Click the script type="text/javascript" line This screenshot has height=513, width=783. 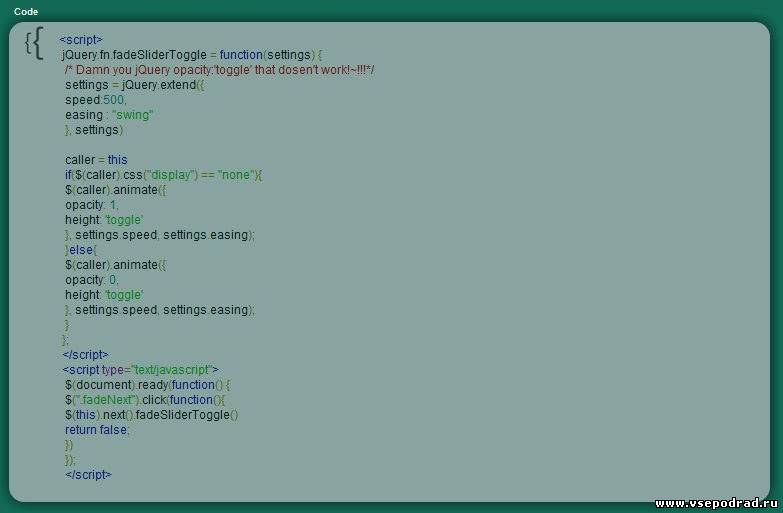click(x=140, y=370)
